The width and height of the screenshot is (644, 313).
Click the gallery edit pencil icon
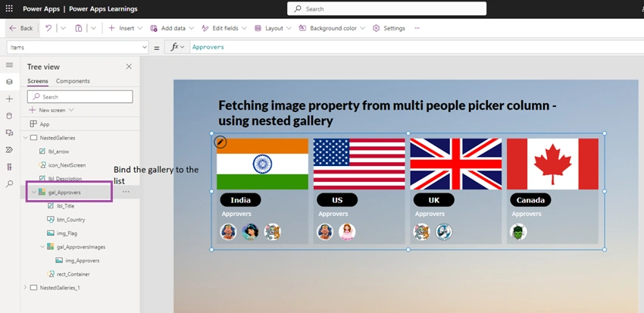[x=220, y=142]
